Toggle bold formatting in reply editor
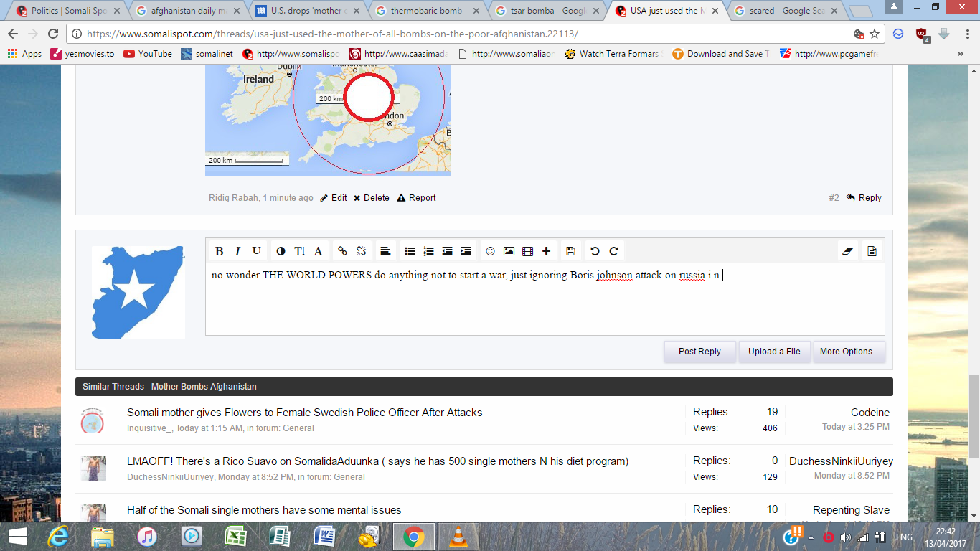980x551 pixels. pyautogui.click(x=220, y=251)
